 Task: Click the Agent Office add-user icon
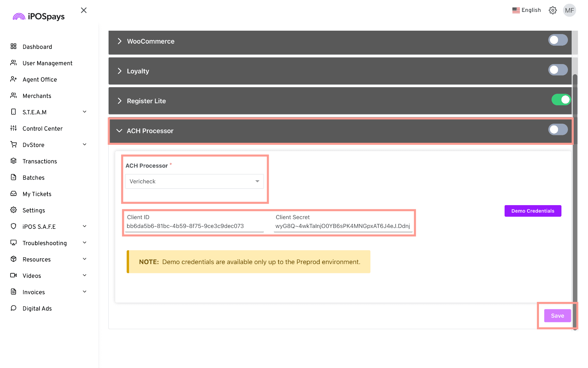click(14, 79)
